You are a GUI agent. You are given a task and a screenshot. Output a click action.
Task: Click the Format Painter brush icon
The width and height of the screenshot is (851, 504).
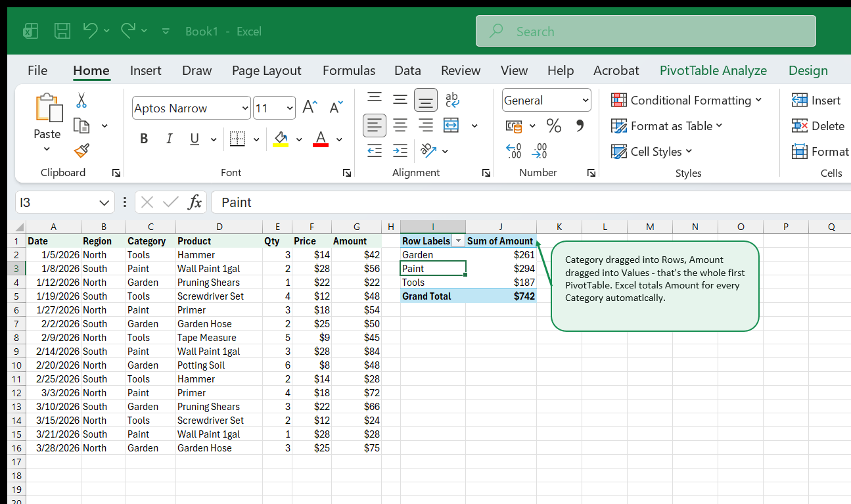click(81, 151)
